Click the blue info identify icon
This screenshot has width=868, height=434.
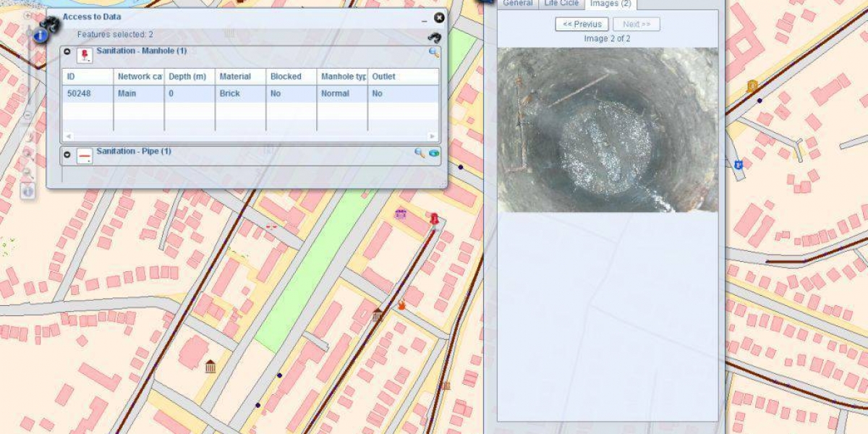pos(41,35)
